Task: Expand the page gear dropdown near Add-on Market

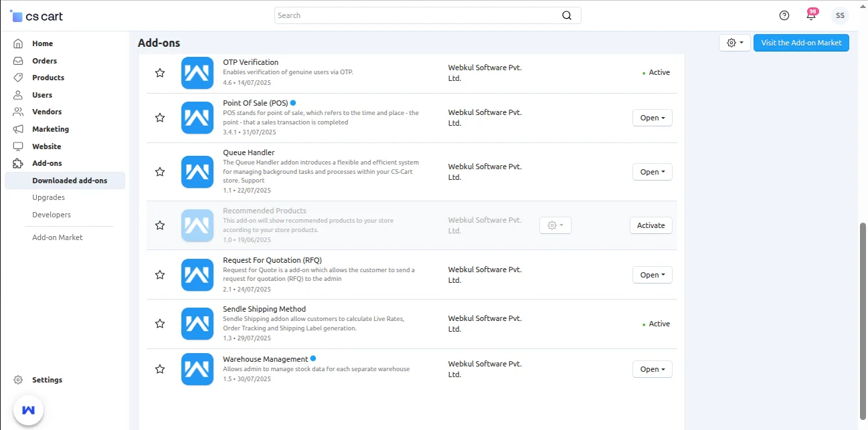Action: pyautogui.click(x=734, y=43)
